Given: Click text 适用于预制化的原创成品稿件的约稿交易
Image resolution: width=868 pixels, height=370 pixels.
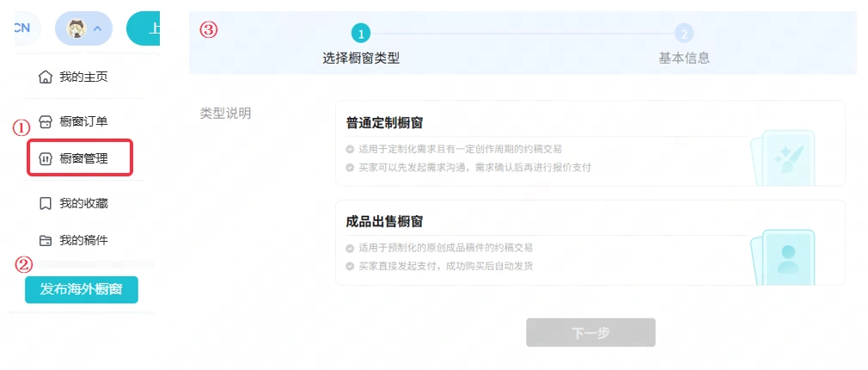Looking at the screenshot, I should tap(446, 248).
